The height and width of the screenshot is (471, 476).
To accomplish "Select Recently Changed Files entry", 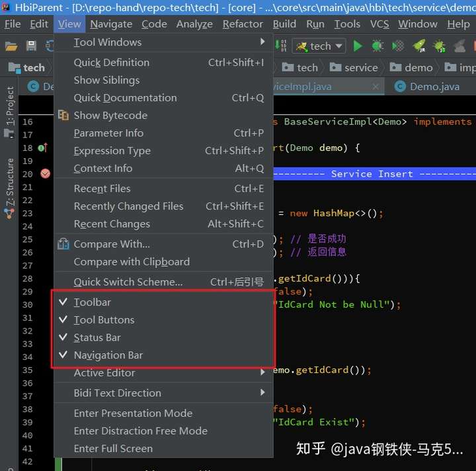I will tap(164, 206).
